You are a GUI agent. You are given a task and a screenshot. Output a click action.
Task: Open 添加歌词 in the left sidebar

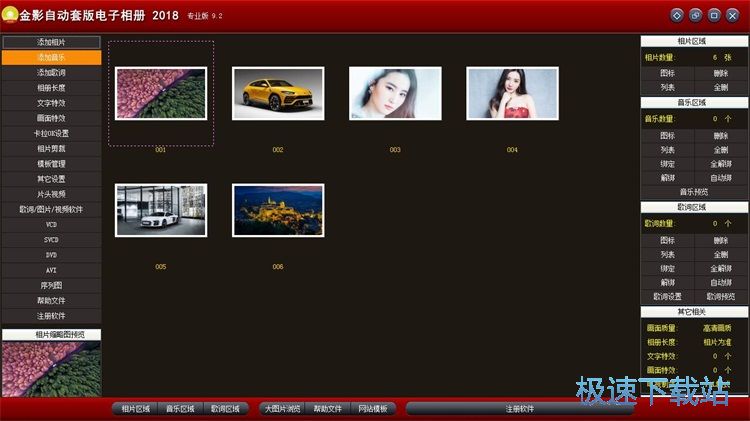click(51, 73)
